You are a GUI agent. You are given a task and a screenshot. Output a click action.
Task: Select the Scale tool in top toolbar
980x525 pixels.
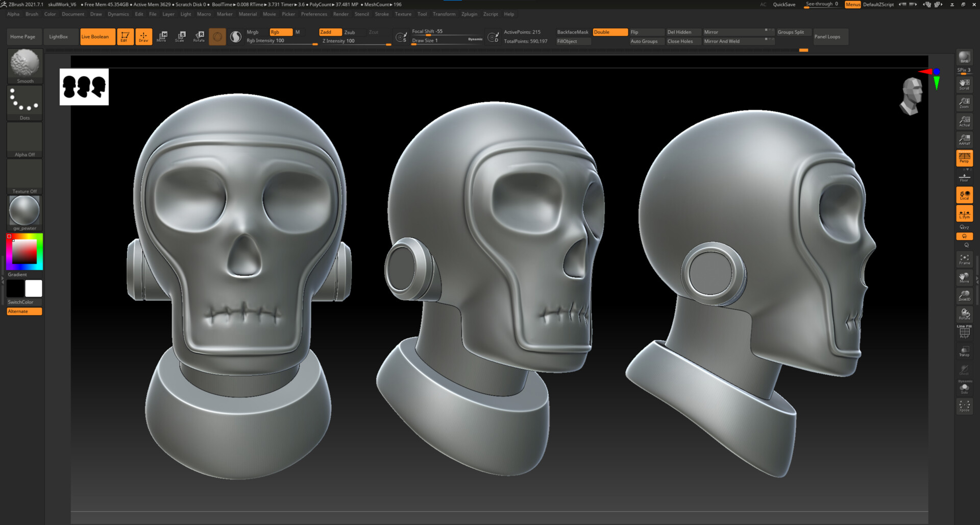180,36
